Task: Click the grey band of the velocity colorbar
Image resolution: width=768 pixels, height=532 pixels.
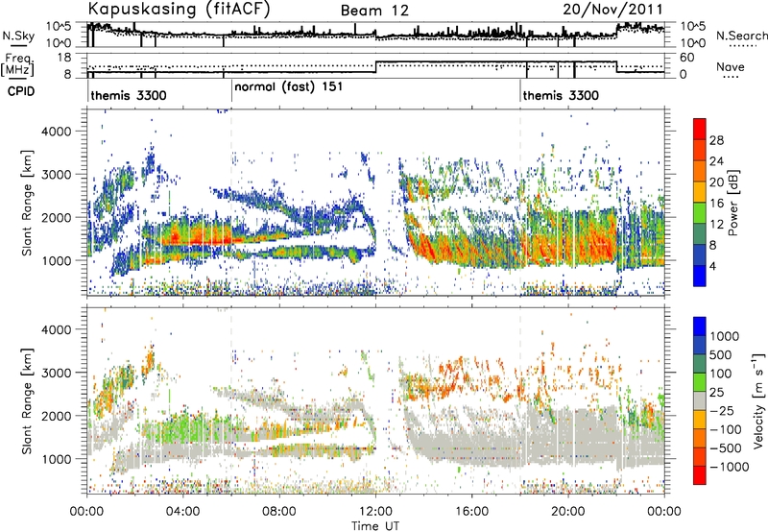Action: pos(700,400)
